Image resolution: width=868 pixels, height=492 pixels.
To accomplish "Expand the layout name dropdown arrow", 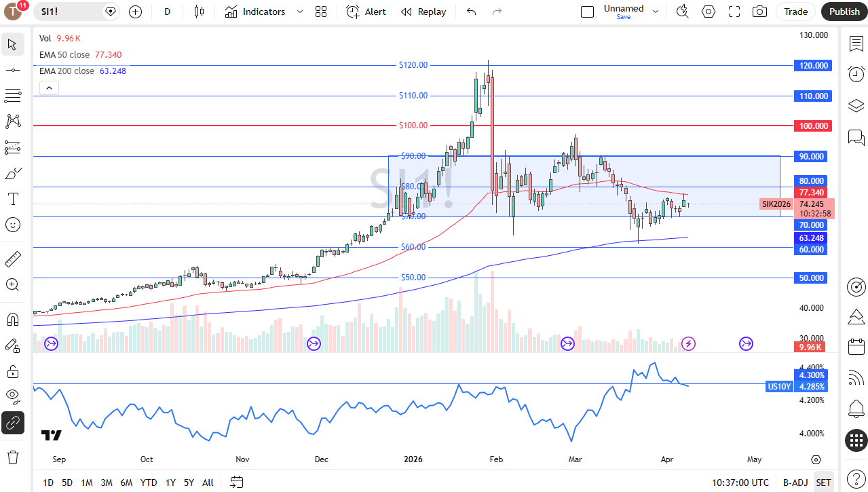I will (655, 12).
